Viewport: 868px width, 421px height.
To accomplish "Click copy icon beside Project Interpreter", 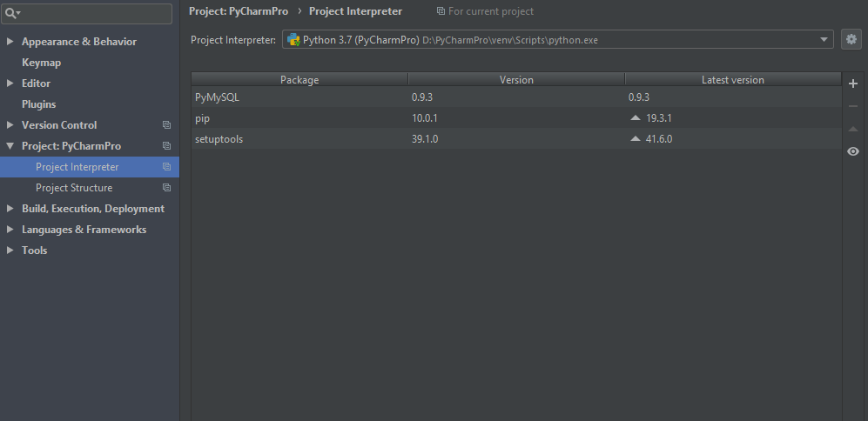I will (166, 166).
